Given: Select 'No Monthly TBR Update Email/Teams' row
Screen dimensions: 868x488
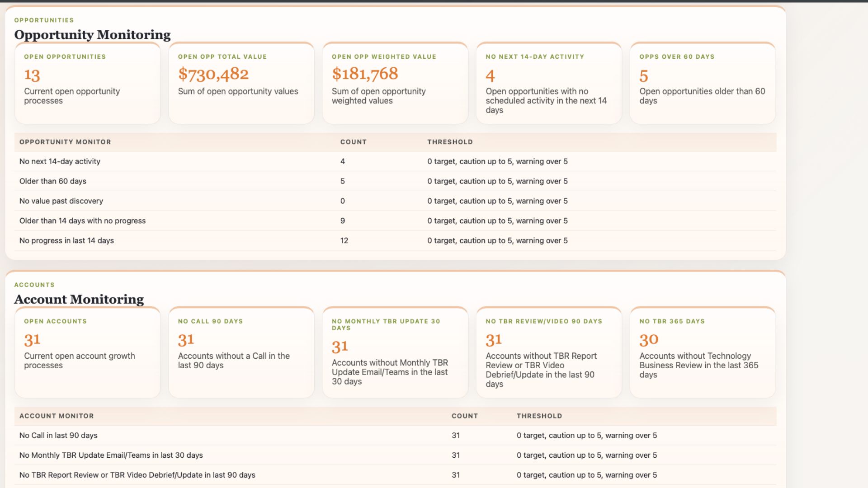Looking at the screenshot, I should click(395, 455).
